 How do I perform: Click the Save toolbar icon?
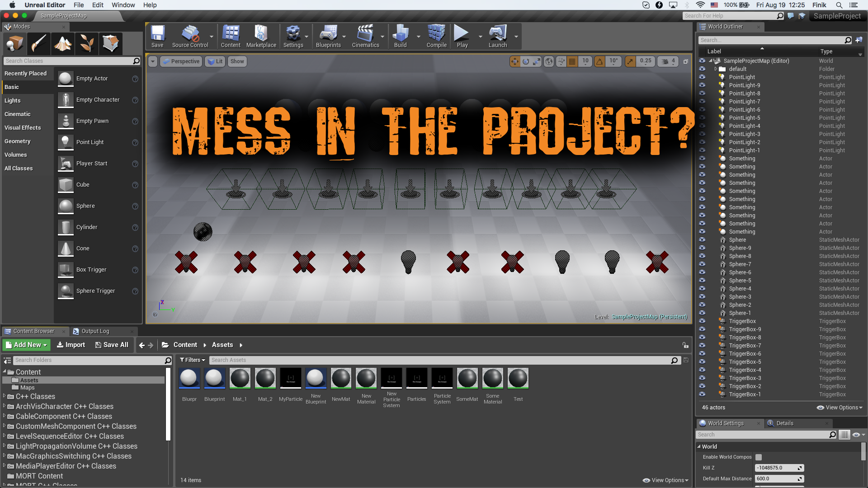157,36
